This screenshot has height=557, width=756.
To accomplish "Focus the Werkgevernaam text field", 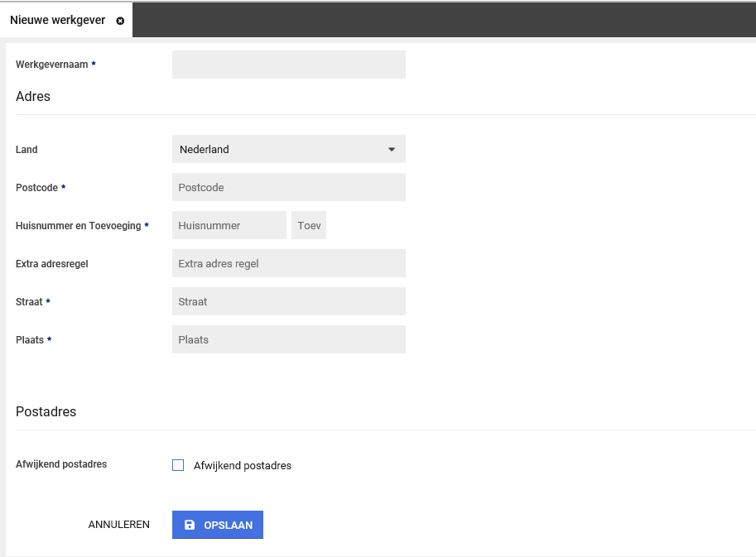I will pos(288,65).
